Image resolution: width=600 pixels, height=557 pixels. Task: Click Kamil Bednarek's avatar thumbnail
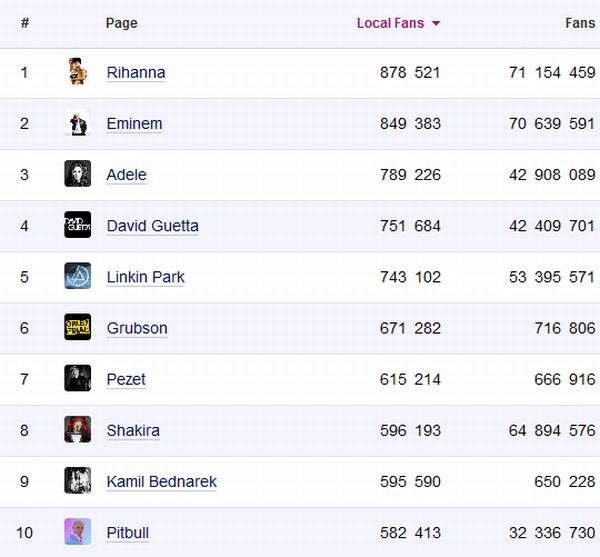[78, 481]
